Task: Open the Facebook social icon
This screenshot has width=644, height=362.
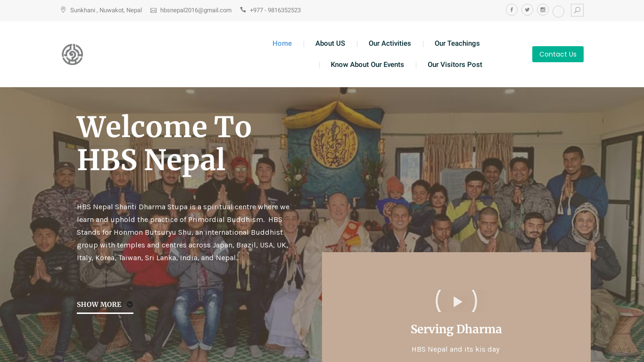Action: [x=512, y=9]
